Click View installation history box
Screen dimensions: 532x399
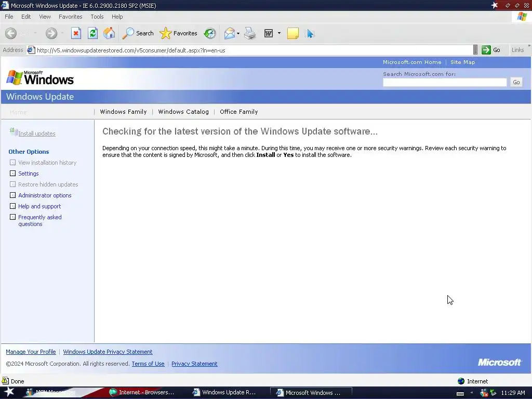[x=12, y=163]
